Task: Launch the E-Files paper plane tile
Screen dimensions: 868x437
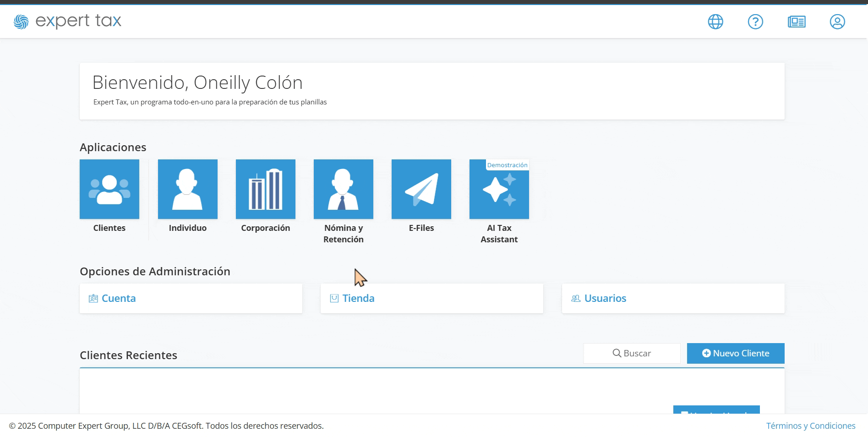Action: (421, 189)
